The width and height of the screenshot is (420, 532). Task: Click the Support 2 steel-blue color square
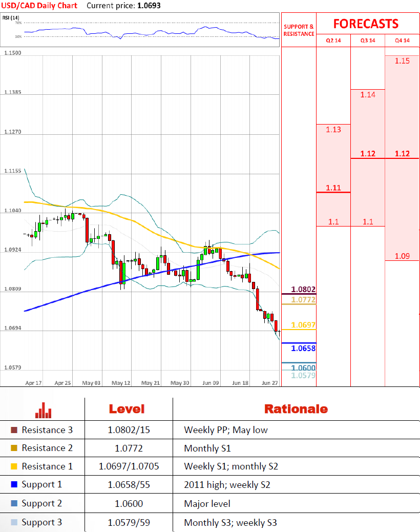pyautogui.click(x=14, y=504)
